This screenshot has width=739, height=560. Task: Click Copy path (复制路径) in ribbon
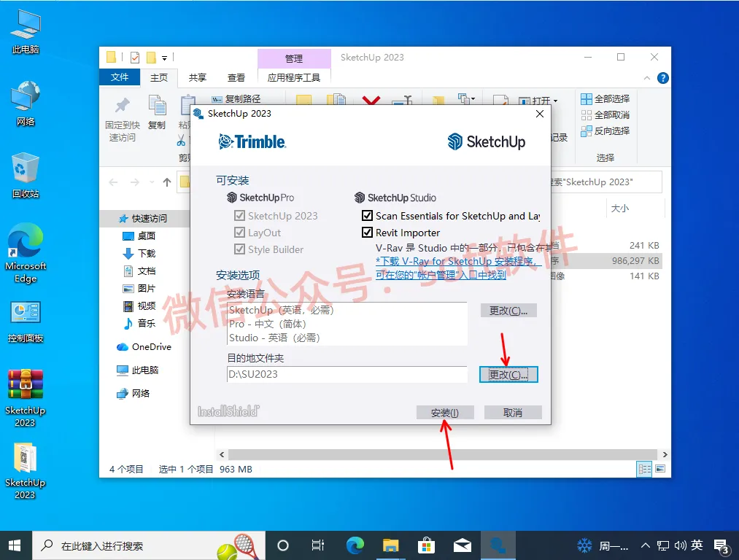pyautogui.click(x=236, y=99)
